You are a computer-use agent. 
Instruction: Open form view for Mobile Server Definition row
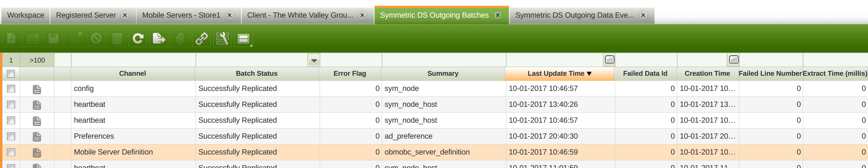coord(37,153)
